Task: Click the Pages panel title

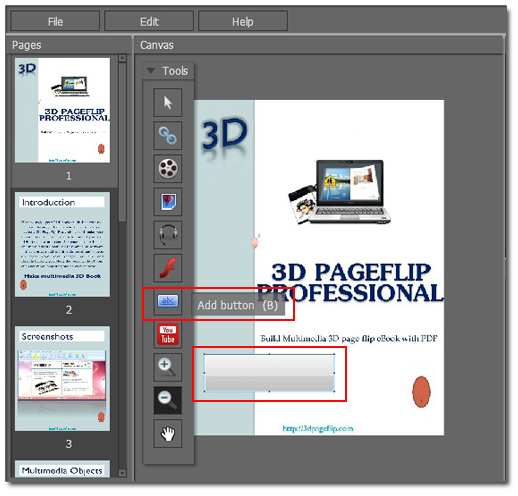Action: pyautogui.click(x=27, y=45)
